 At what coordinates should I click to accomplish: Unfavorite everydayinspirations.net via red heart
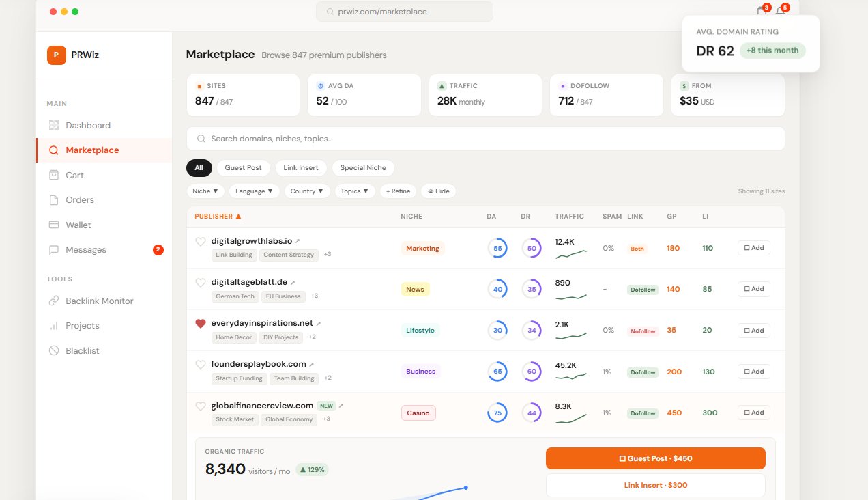click(201, 324)
